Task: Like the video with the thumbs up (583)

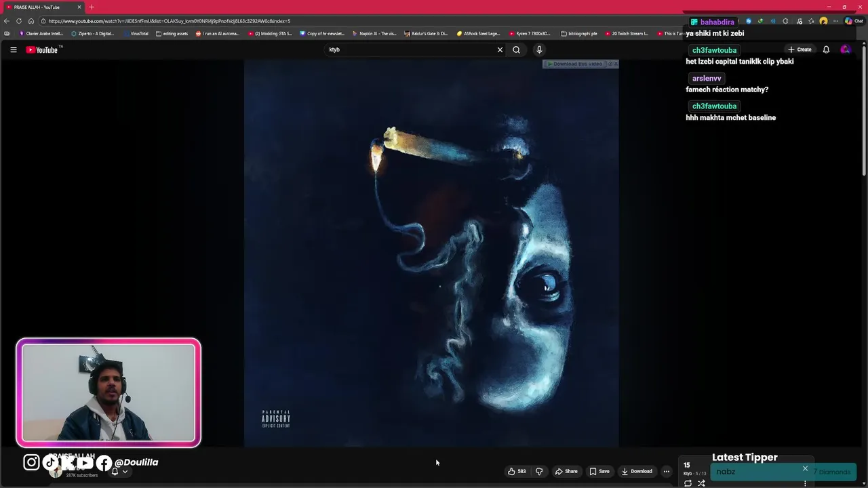Action: coord(517,471)
